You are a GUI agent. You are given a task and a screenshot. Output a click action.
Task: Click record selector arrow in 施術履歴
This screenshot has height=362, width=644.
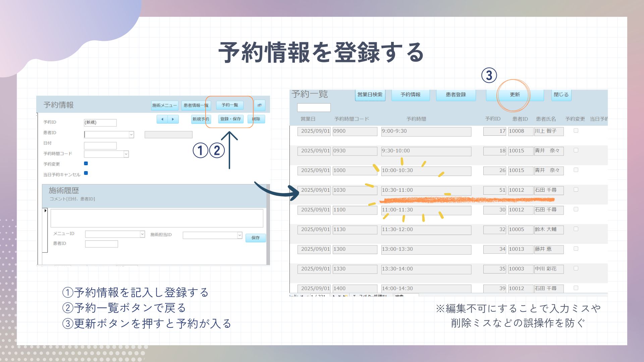45,211
